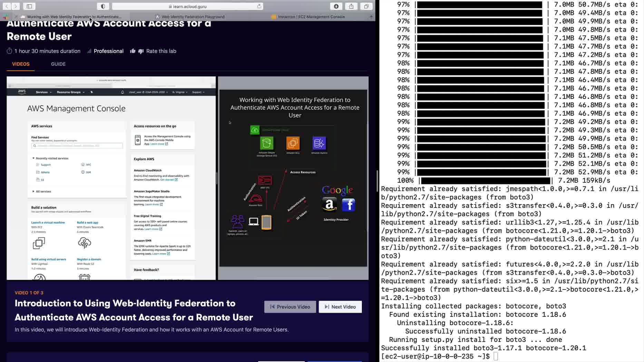
Task: Click the Next Video button
Action: 340,307
